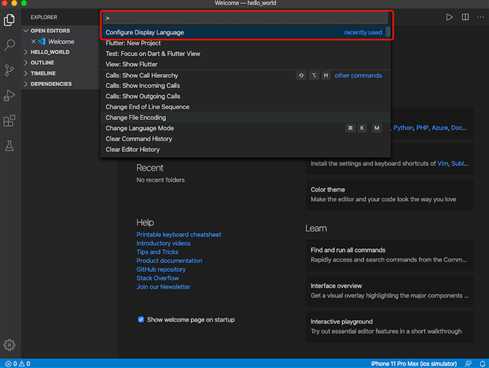The width and height of the screenshot is (489, 368).
Task: Click the Run play icon in the editor toolbar
Action: (x=449, y=17)
